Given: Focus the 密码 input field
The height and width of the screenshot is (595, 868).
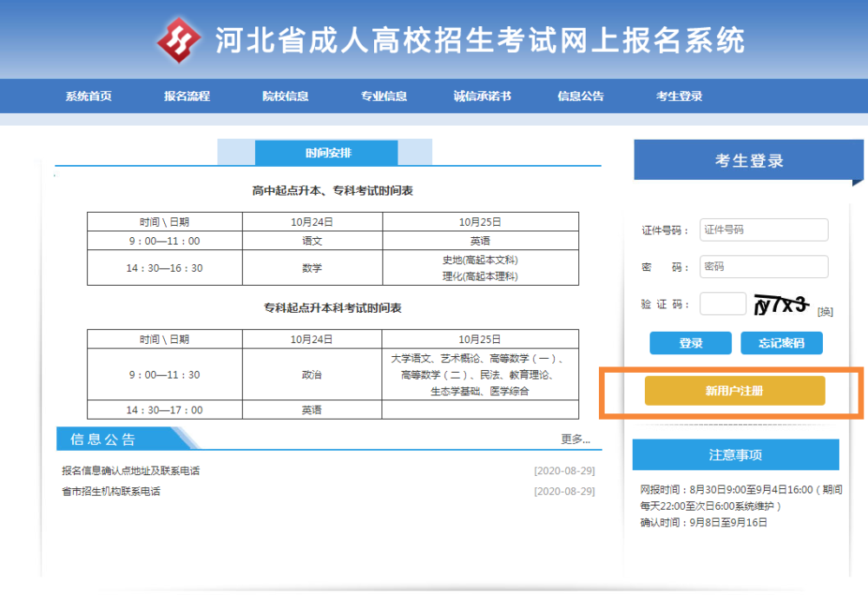Looking at the screenshot, I should (764, 267).
